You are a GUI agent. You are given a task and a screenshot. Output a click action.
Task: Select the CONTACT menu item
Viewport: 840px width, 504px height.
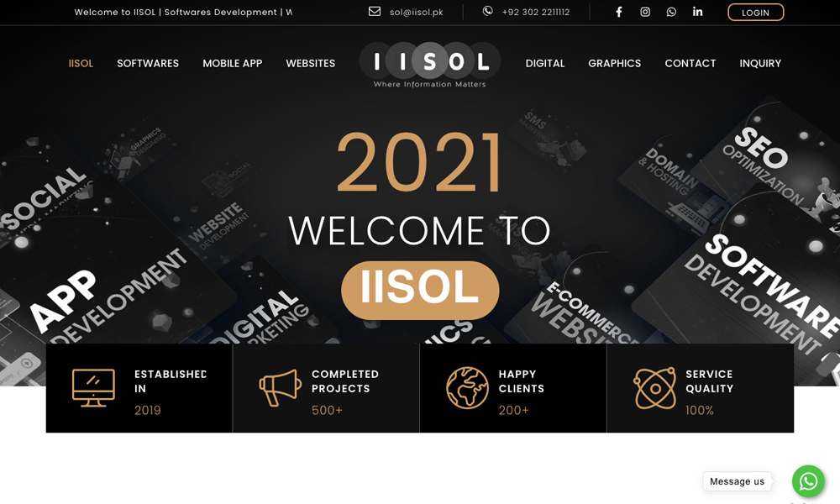pos(690,63)
